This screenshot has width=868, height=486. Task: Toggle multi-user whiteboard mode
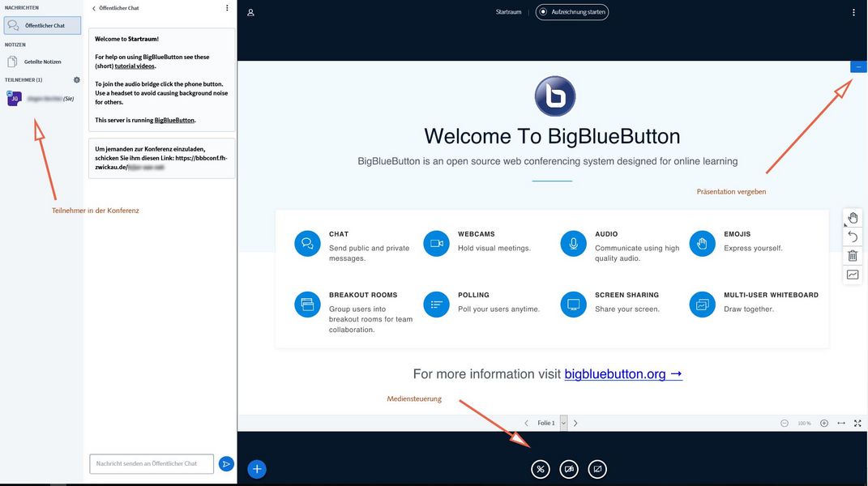click(853, 275)
